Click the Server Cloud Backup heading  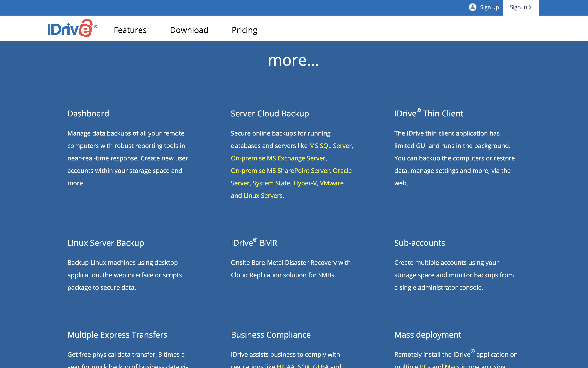tap(270, 113)
